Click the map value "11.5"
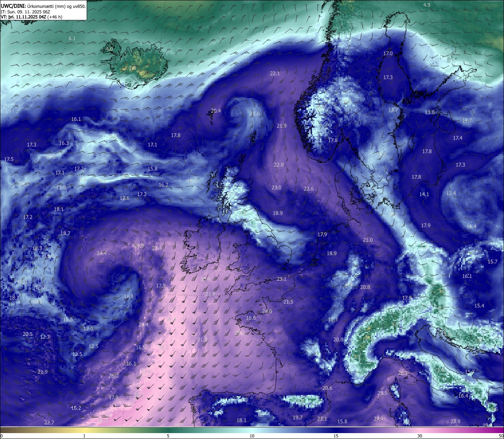 coord(68,319)
